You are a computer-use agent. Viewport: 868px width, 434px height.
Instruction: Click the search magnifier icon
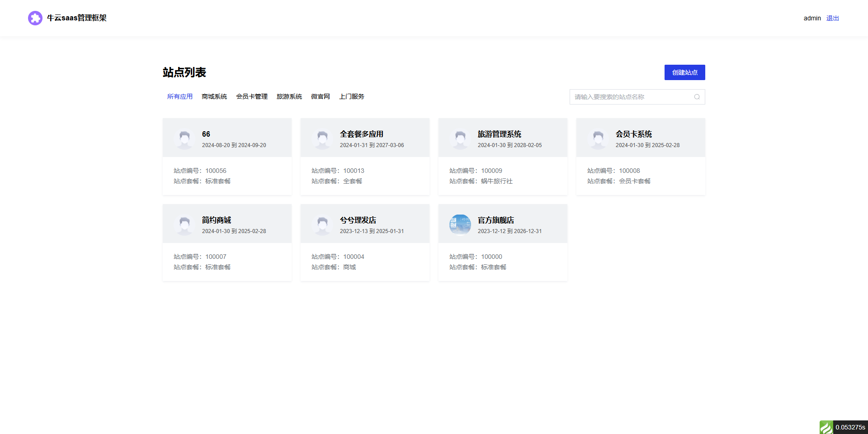(x=697, y=97)
